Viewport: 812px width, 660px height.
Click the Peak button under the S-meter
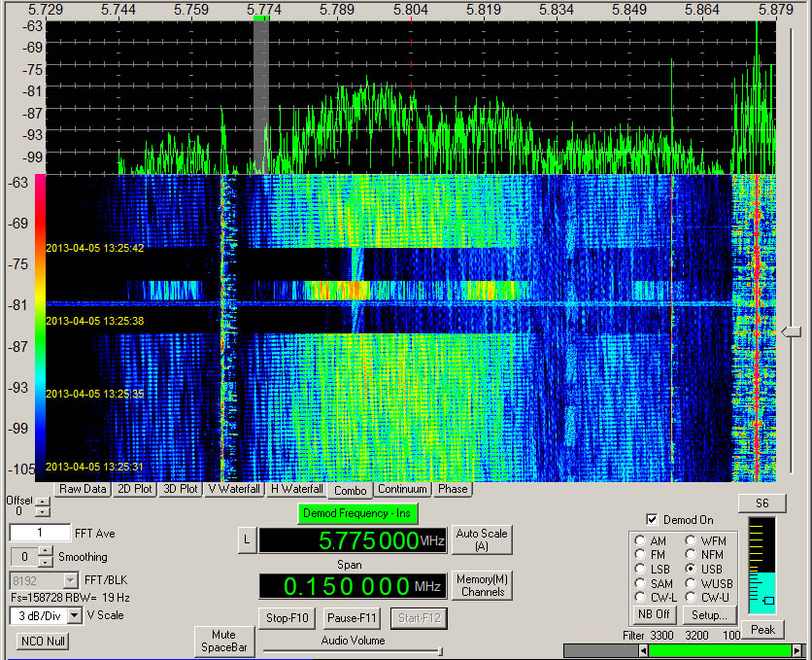(x=762, y=630)
